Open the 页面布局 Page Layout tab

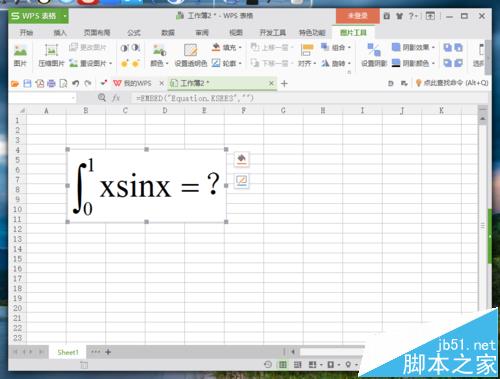coord(97,32)
